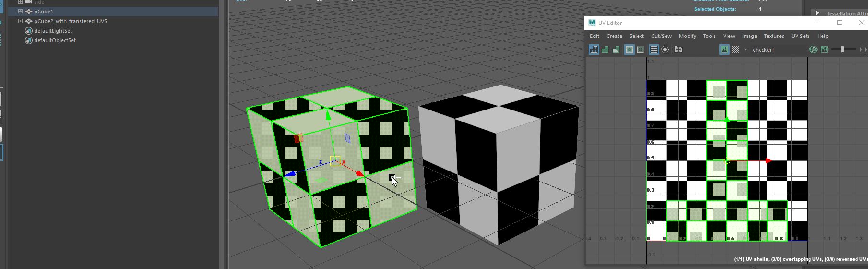The image size is (868, 269).
Task: Open the Tools menu in UV Editor
Action: pos(710,36)
